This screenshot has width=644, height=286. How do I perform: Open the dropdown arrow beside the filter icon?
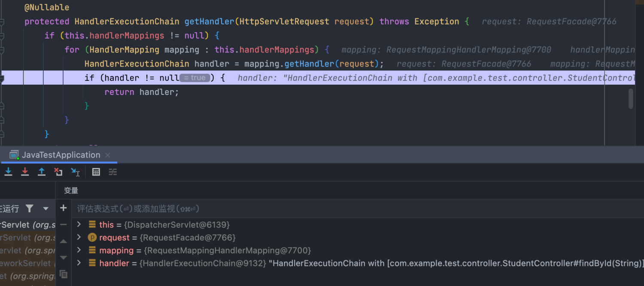tap(46, 209)
